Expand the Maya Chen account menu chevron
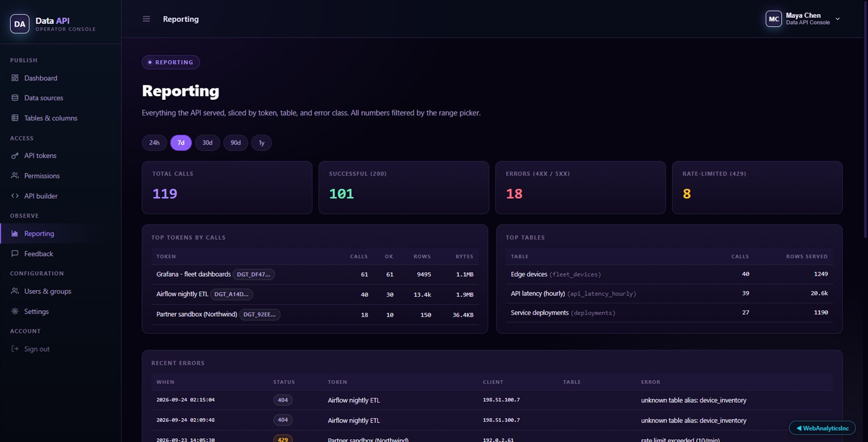 838,19
